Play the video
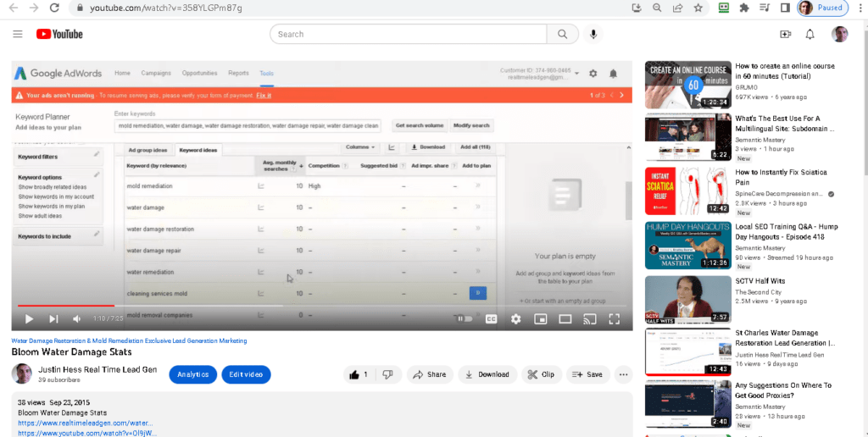Screen dimensions: 868x437 point(29,318)
